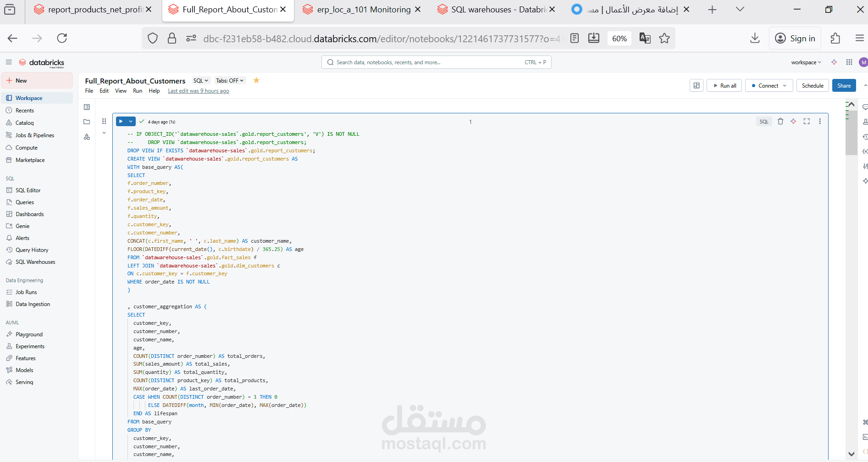Expand the run cell options arrow

point(131,122)
